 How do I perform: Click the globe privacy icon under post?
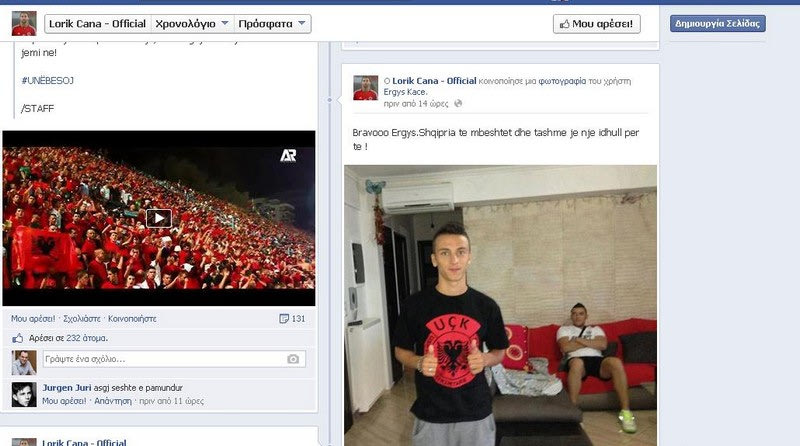coord(458,104)
